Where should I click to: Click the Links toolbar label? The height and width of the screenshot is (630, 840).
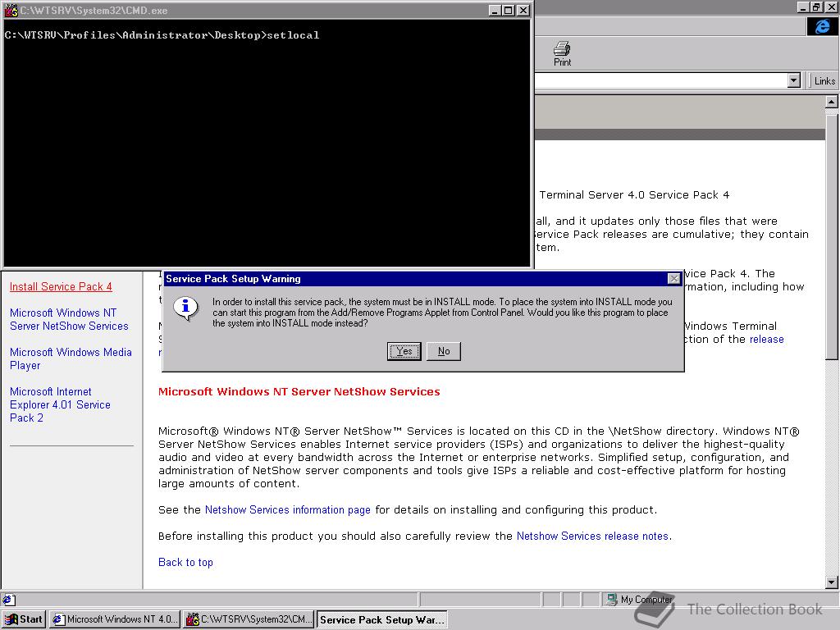[x=824, y=81]
